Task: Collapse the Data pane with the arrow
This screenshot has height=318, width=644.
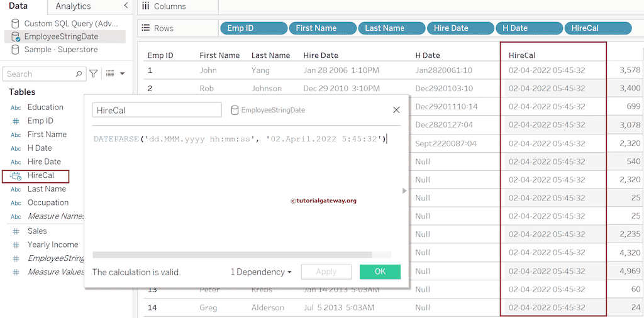Action: click(x=126, y=5)
